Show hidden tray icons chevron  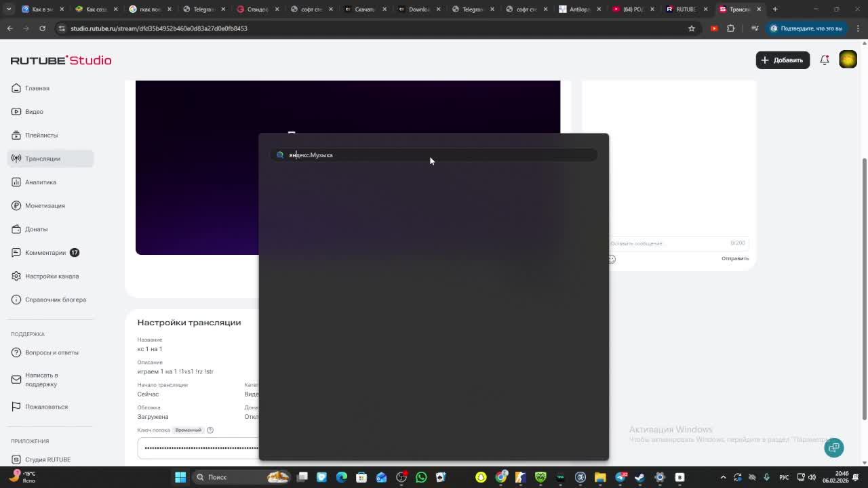(x=723, y=477)
